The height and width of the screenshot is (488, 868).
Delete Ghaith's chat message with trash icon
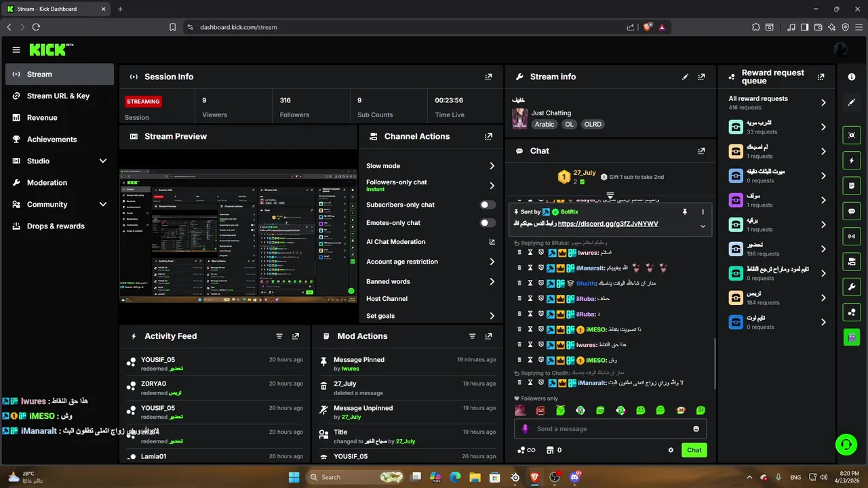tap(519, 283)
